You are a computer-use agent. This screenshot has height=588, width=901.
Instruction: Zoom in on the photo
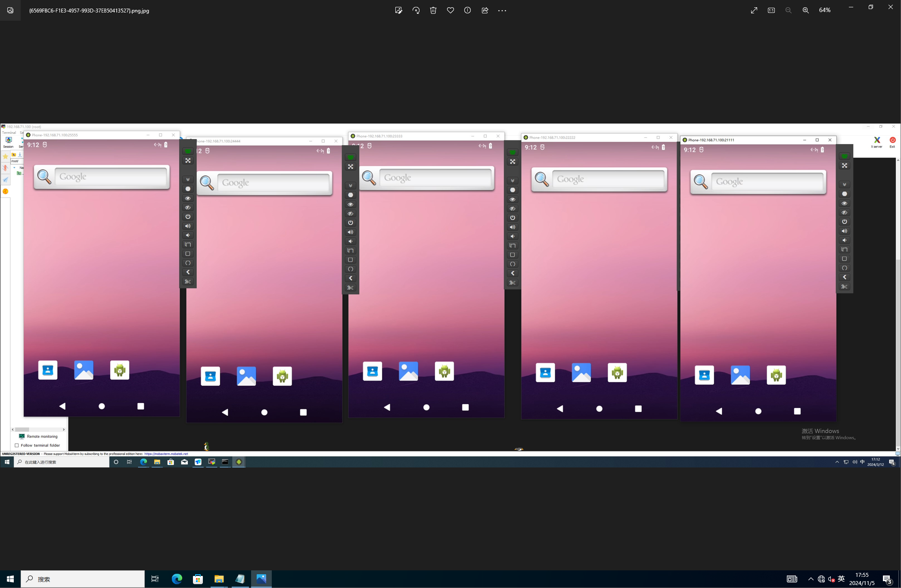tap(806, 10)
